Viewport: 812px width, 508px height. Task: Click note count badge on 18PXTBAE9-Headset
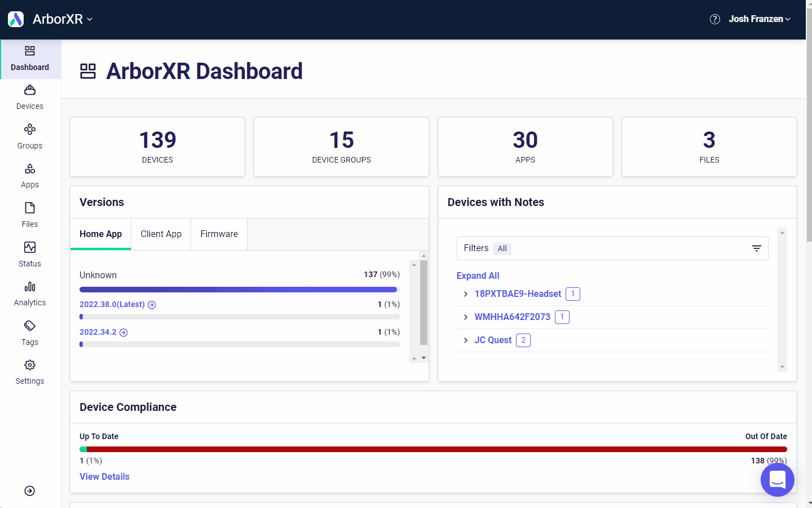573,294
